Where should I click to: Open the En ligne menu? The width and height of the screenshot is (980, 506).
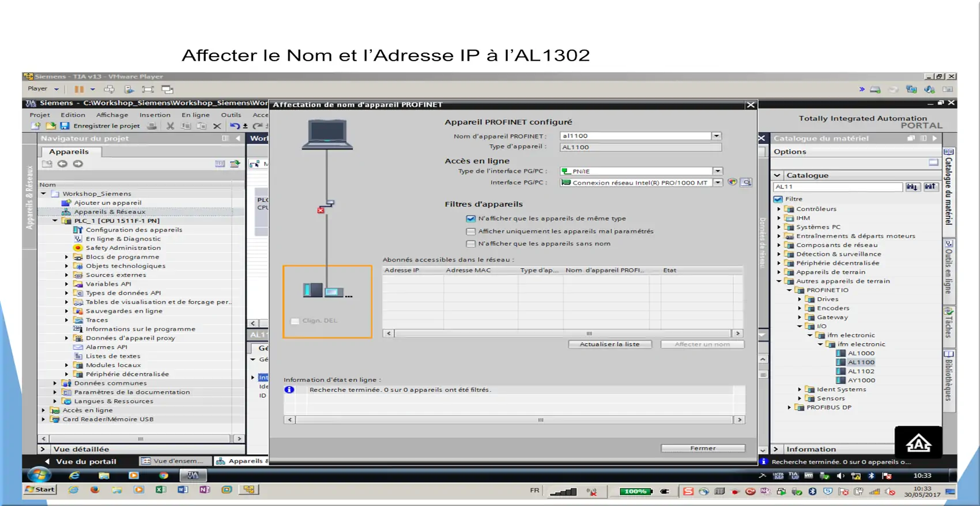pos(195,115)
